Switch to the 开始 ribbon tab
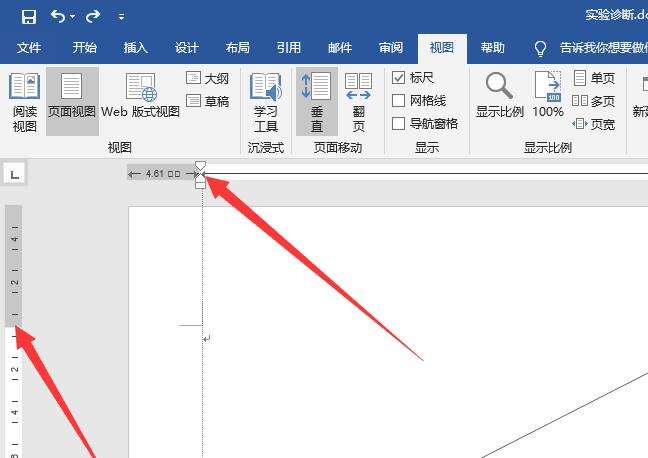 [85, 48]
